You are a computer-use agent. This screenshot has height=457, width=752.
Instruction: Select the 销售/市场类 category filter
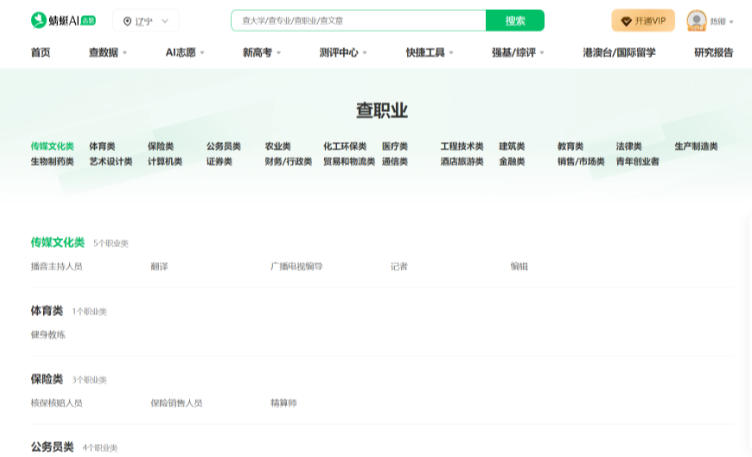click(581, 162)
